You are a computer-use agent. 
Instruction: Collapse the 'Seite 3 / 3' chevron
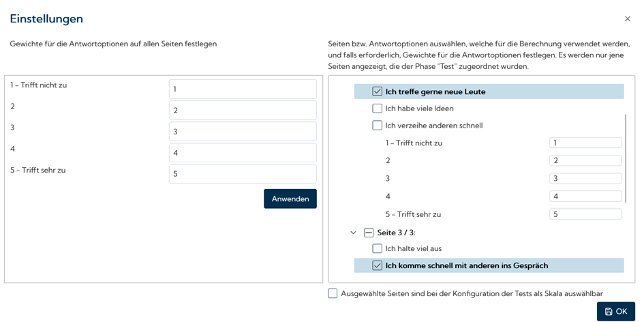coord(353,233)
